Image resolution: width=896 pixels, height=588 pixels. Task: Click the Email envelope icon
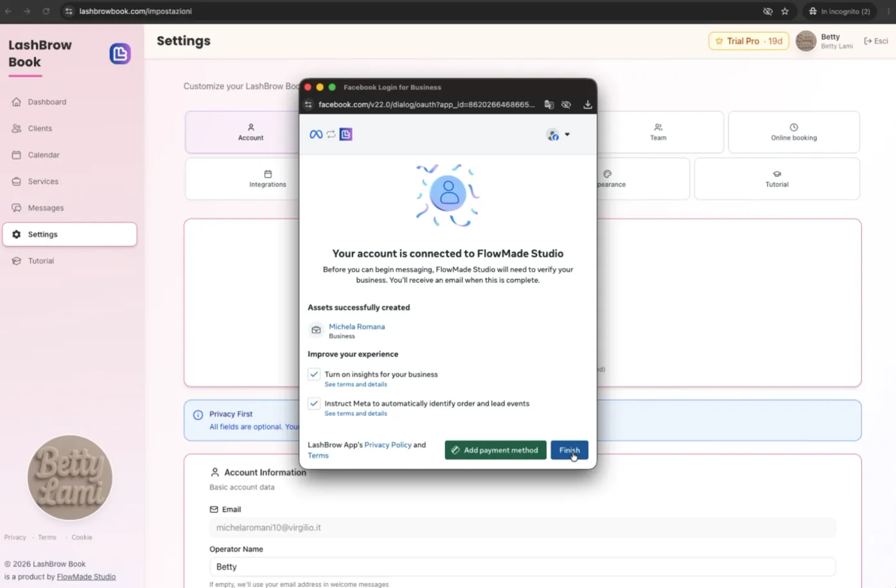pyautogui.click(x=214, y=510)
